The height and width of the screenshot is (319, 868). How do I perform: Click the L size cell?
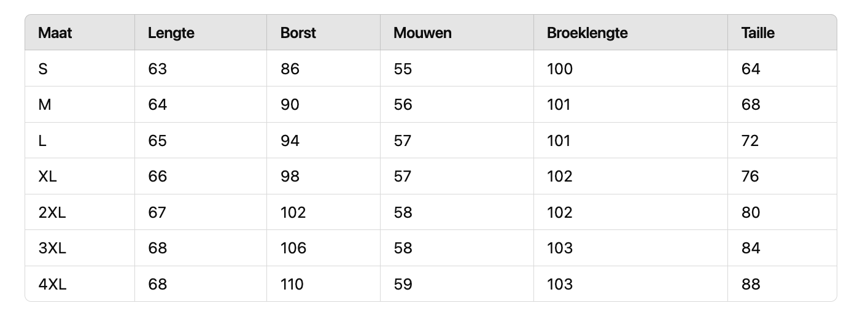click(42, 140)
